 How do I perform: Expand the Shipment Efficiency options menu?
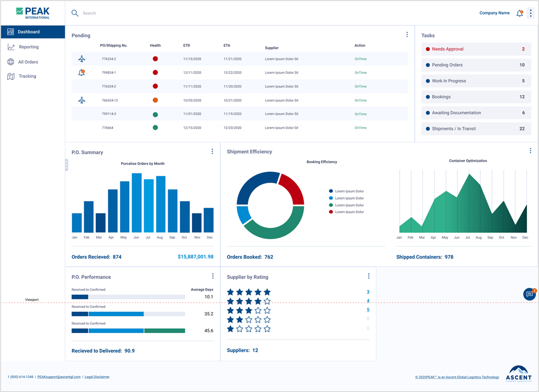click(x=530, y=151)
